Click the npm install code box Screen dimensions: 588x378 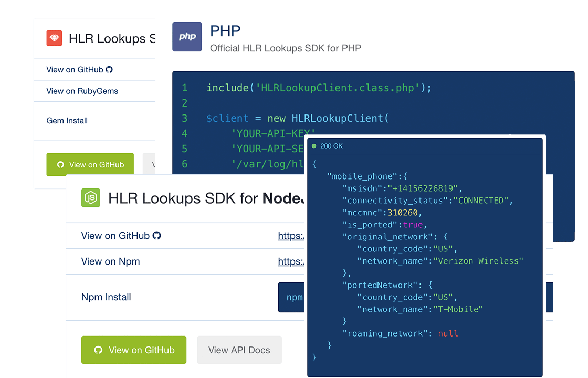pos(291,297)
